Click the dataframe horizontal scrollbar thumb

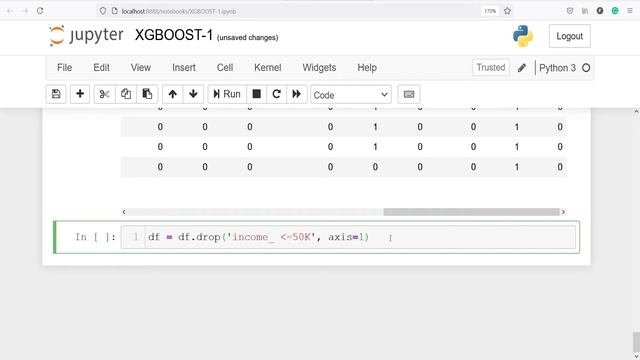tap(471, 212)
